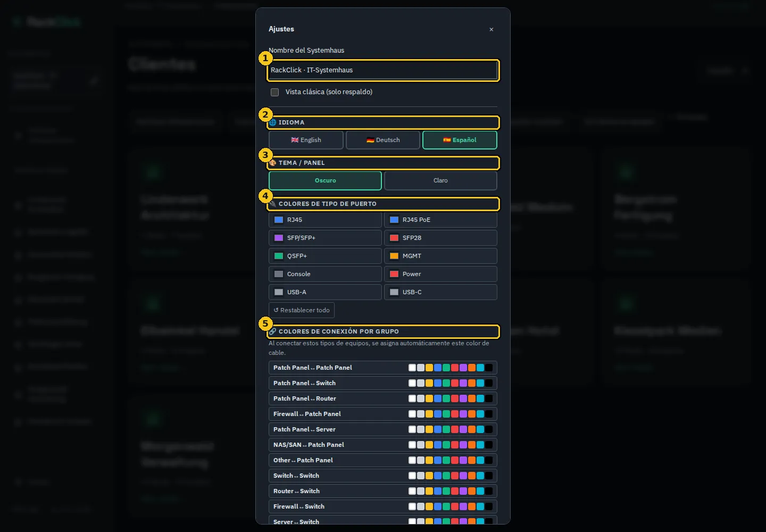Image resolution: width=766 pixels, height=532 pixels.
Task: Switch language to English
Action: [306, 140]
